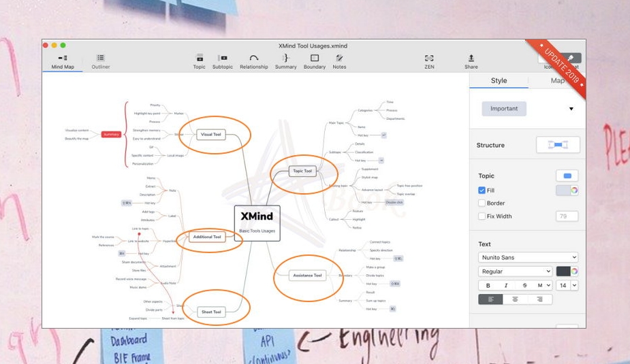Screen dimensions: 630x364
Task: Select the red Summary topic
Action: coord(111,135)
